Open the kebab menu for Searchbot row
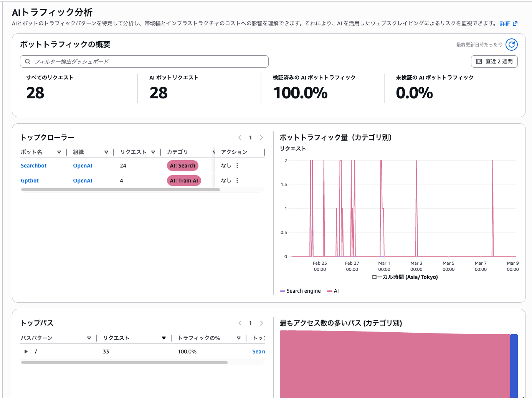Viewport: 532px width, 398px height. point(237,166)
